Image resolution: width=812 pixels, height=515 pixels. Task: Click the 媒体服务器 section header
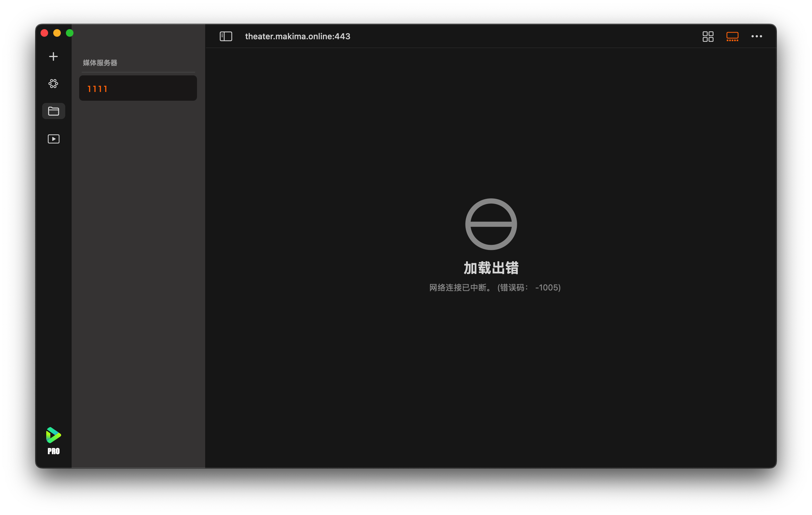(100, 63)
